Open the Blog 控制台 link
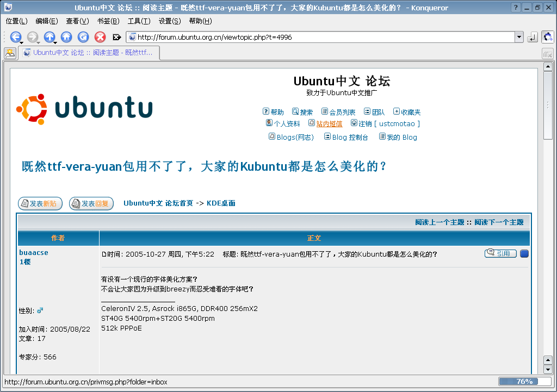This screenshot has width=557, height=392. [x=350, y=137]
